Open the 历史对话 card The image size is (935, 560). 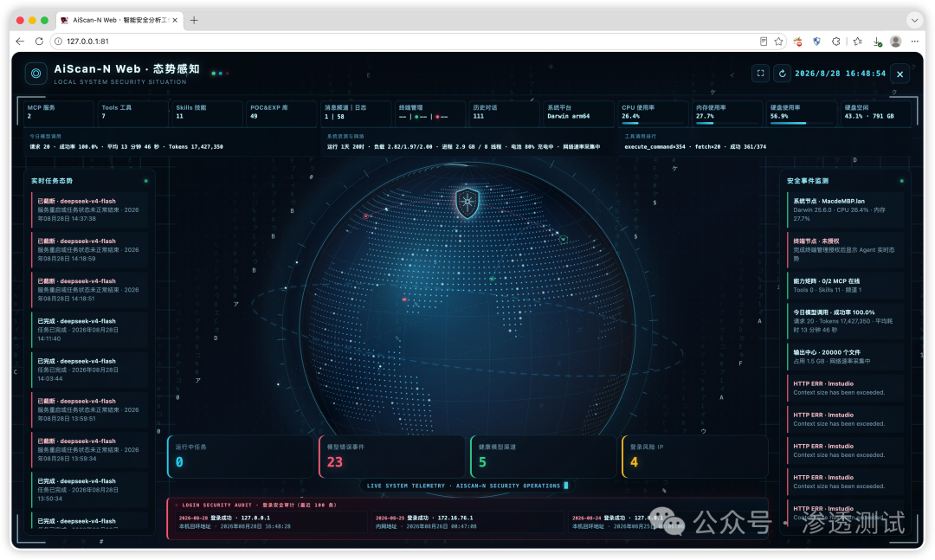coord(505,113)
